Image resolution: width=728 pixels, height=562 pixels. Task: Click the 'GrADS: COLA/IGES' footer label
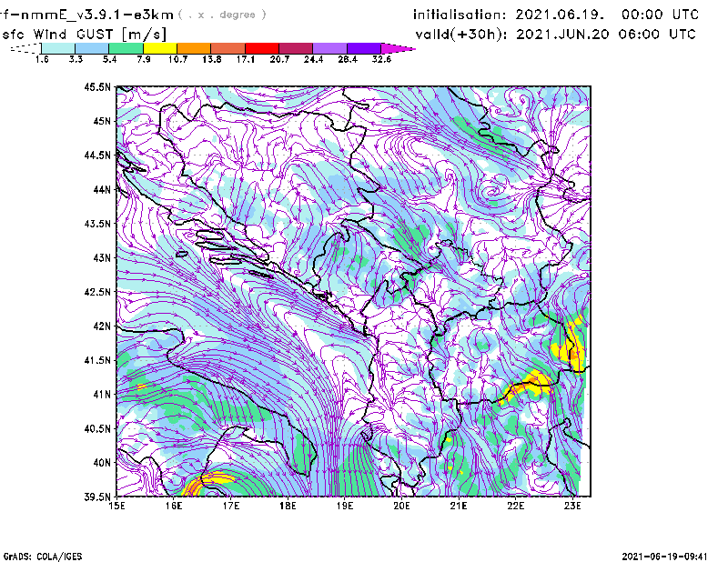tap(42, 556)
